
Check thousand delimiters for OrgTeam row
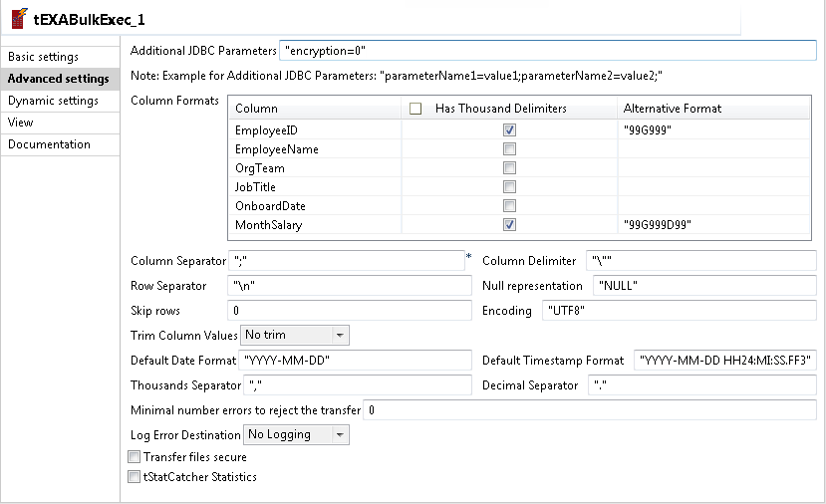pyautogui.click(x=509, y=167)
